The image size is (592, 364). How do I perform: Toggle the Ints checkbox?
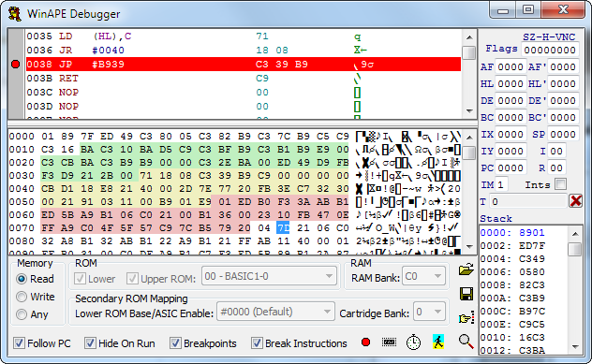point(561,184)
